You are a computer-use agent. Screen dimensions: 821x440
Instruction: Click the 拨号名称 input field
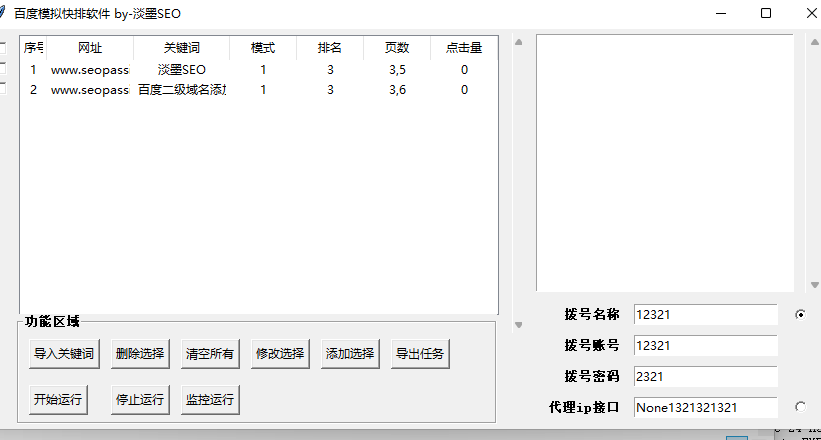click(705, 315)
